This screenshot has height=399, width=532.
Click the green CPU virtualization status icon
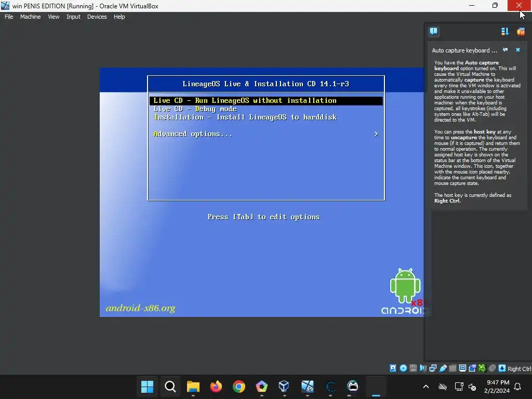[482, 368]
